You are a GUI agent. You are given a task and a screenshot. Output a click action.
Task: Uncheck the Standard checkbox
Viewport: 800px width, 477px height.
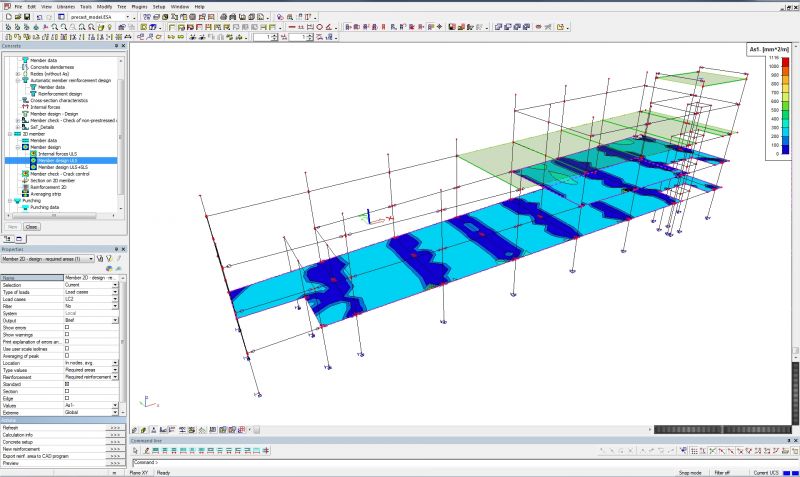[x=67, y=383]
